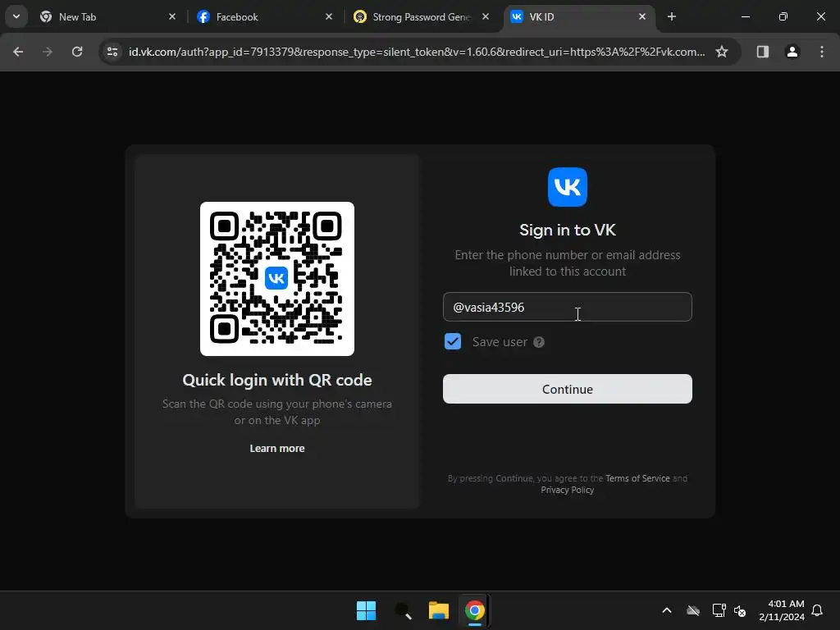Click Quick login with QR code text

(x=277, y=380)
